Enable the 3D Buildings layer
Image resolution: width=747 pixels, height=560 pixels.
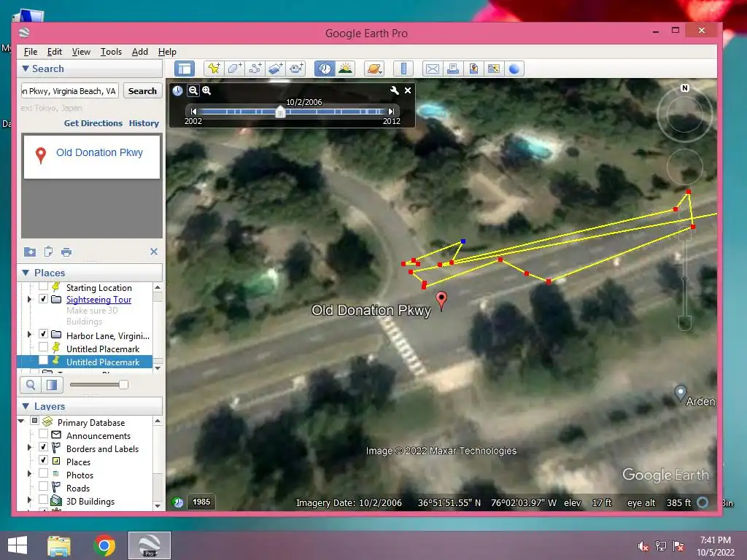tap(43, 499)
